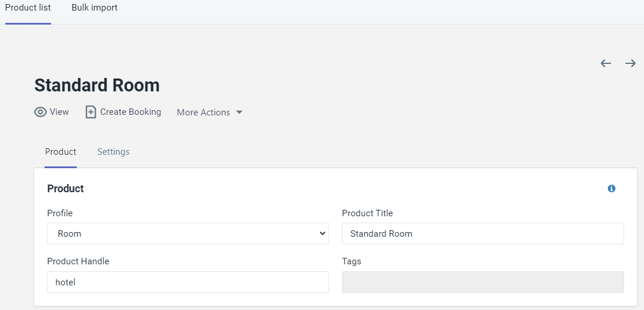
Task: Go to previous product with left arrow
Action: [606, 63]
